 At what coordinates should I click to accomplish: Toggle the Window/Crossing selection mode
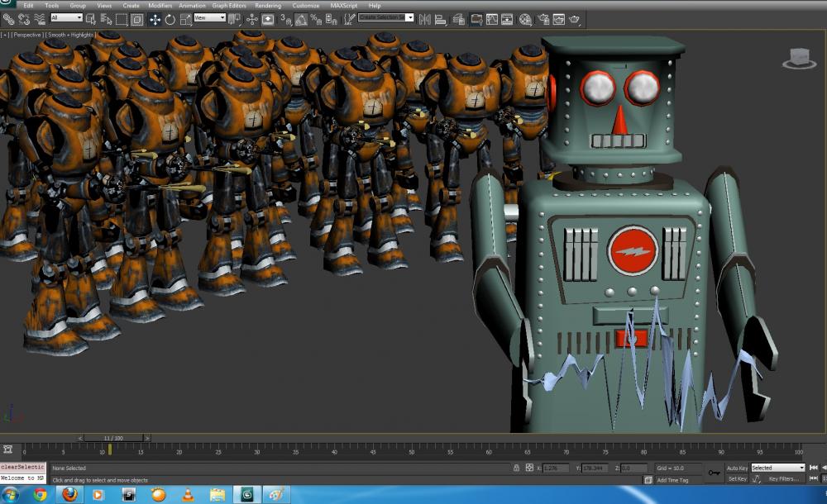coord(137,19)
